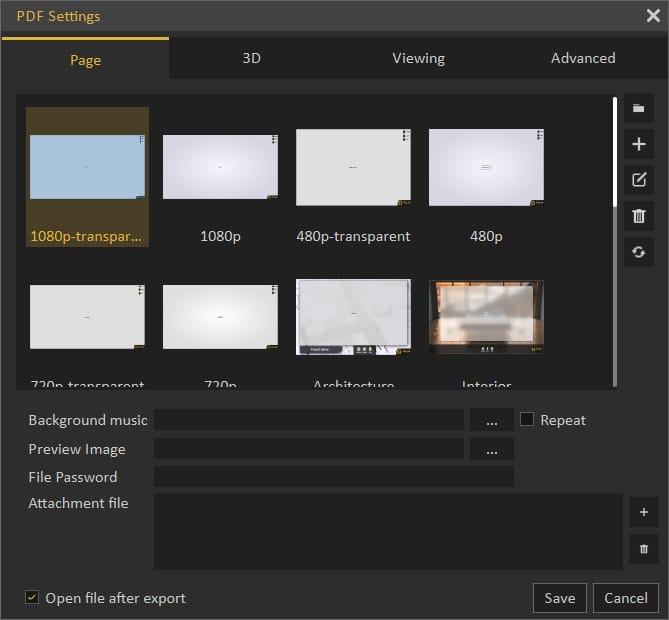
Task: Toggle Open file after export checkbox
Action: point(32,598)
